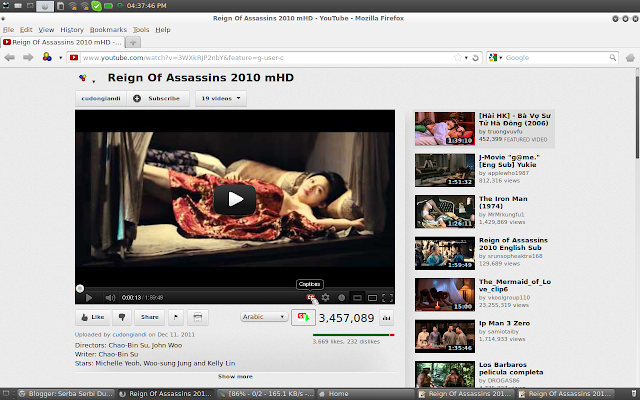
Task: Open the History menu
Action: [72, 30]
